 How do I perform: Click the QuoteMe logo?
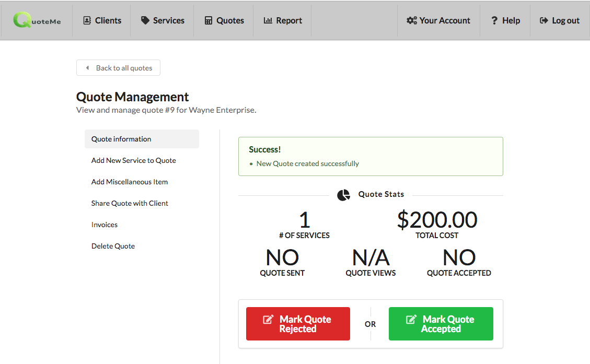pos(37,20)
